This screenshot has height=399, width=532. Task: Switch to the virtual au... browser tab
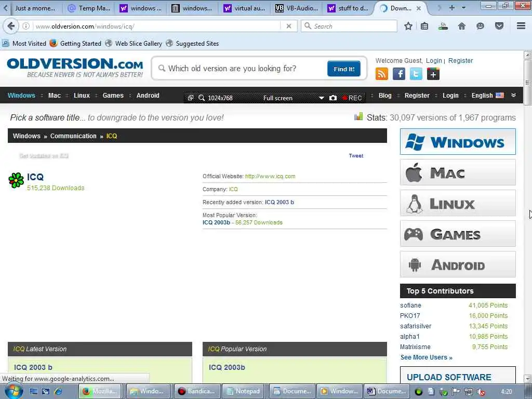(x=245, y=8)
